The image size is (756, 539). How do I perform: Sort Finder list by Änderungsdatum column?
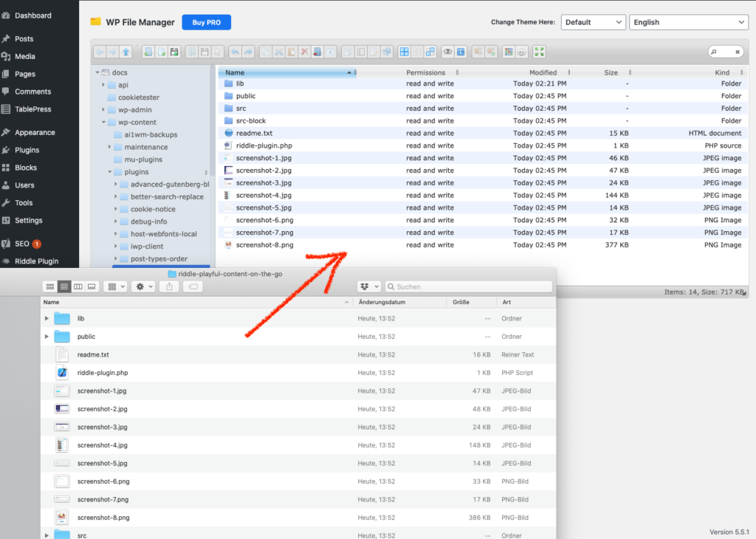tap(382, 302)
